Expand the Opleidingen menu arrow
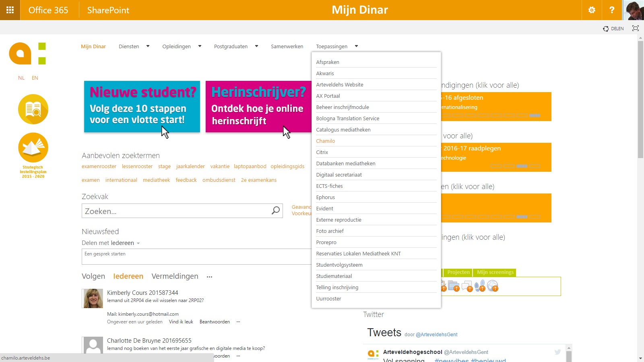The width and height of the screenshot is (644, 362). tap(200, 46)
